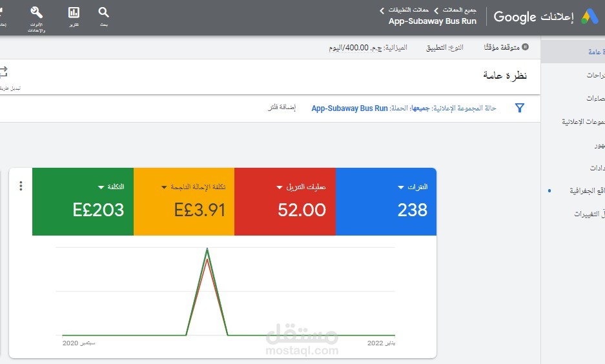Open the reports (تقارير) menu
The width and height of the screenshot is (605, 364).
(x=74, y=17)
